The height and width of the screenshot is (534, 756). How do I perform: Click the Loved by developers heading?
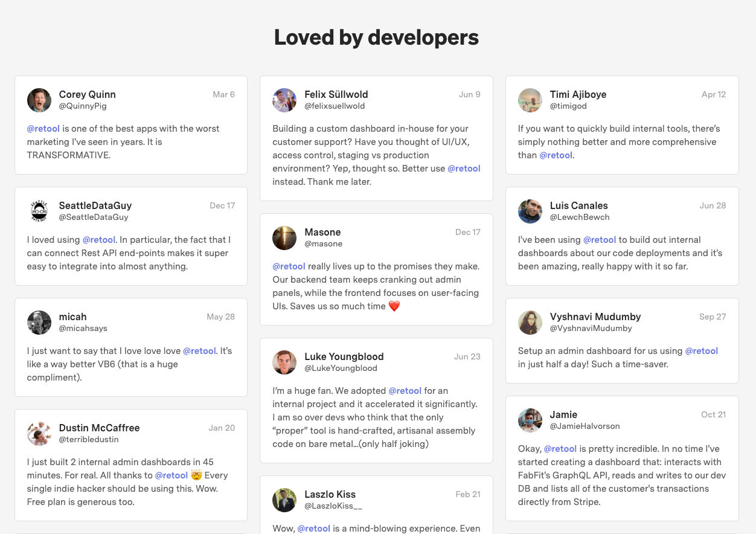[x=377, y=37]
